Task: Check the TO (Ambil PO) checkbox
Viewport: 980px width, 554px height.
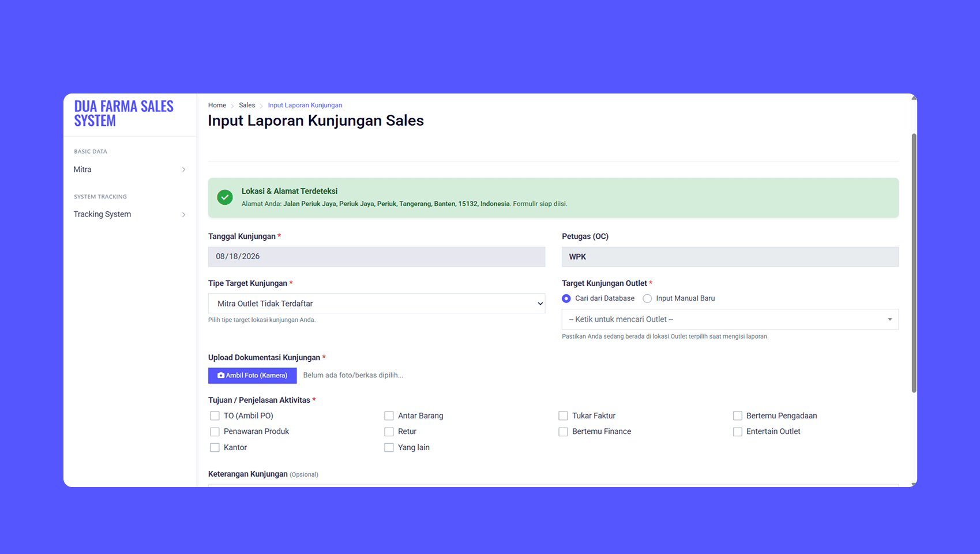Action: pos(215,415)
